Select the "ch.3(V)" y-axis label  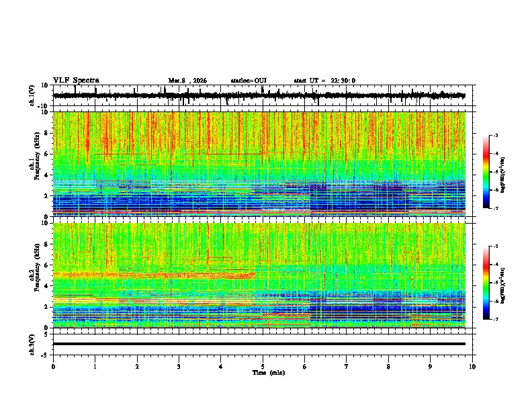pos(32,345)
